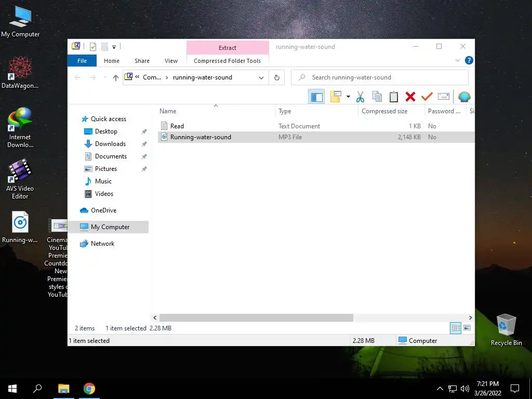Expand the address path double chevron
The width and height of the screenshot is (532, 399).
(x=137, y=77)
